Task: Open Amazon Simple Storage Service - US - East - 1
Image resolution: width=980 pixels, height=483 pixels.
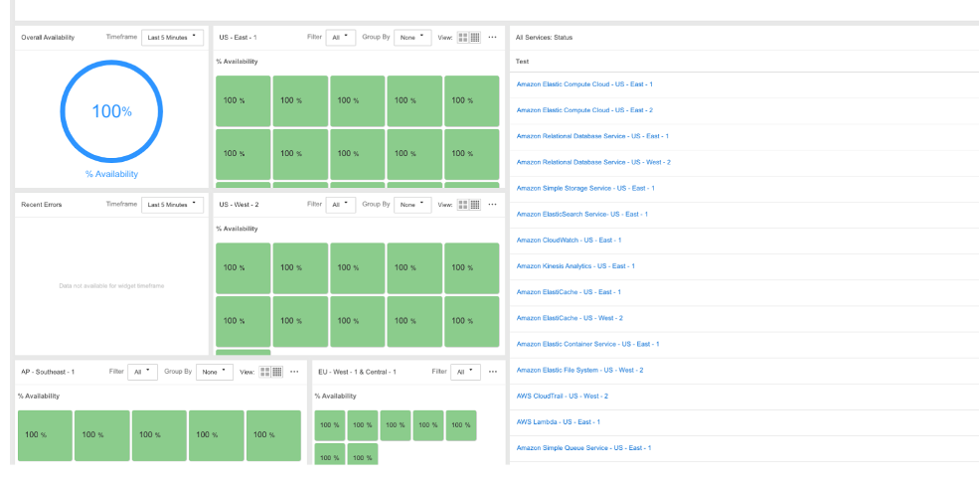Action: coord(585,188)
